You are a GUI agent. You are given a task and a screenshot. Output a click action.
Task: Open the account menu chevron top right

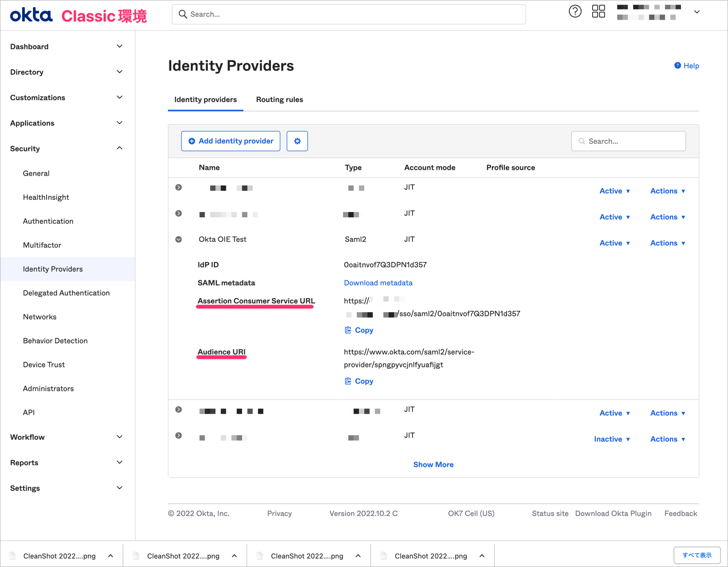pyautogui.click(x=697, y=12)
